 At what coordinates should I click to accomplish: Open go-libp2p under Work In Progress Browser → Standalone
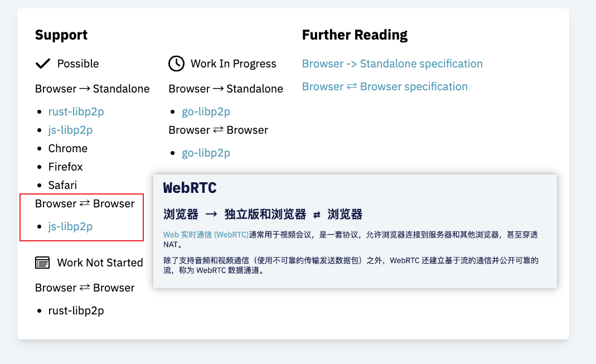[x=206, y=111]
